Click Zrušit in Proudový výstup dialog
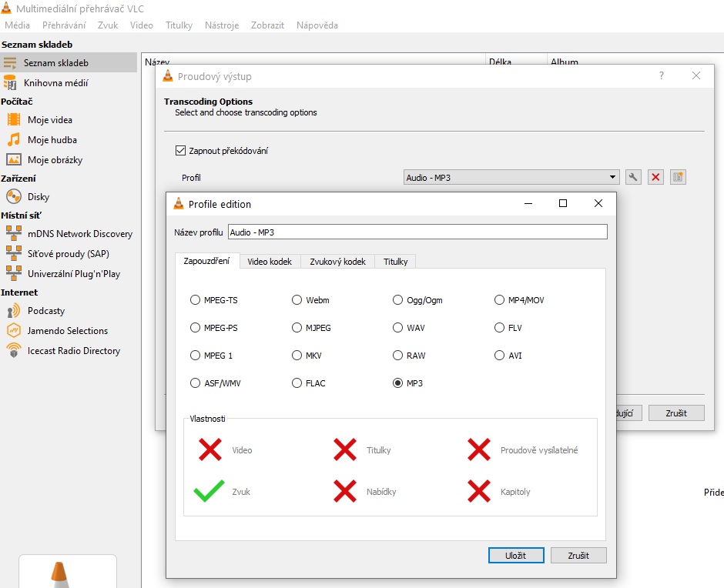 676,413
